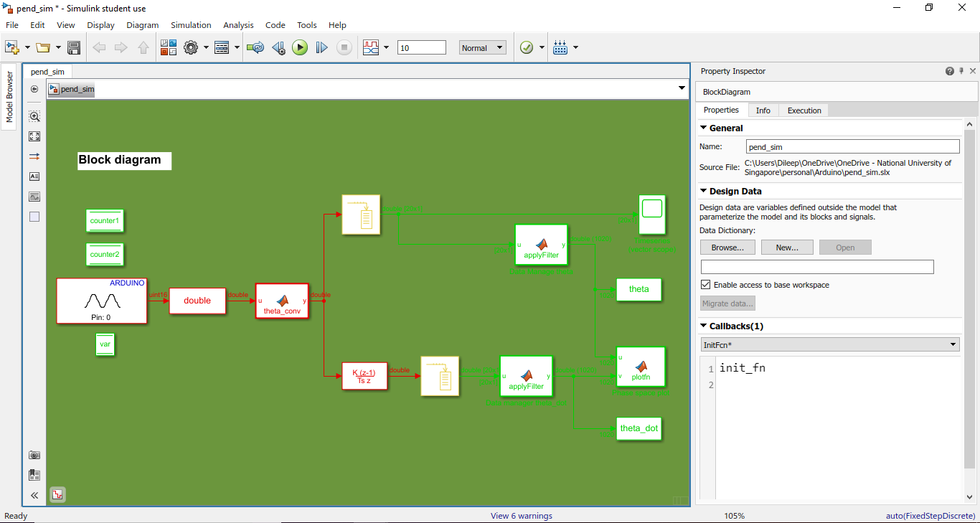
Task: Select the Fit to View palette icon
Action: pos(34,136)
